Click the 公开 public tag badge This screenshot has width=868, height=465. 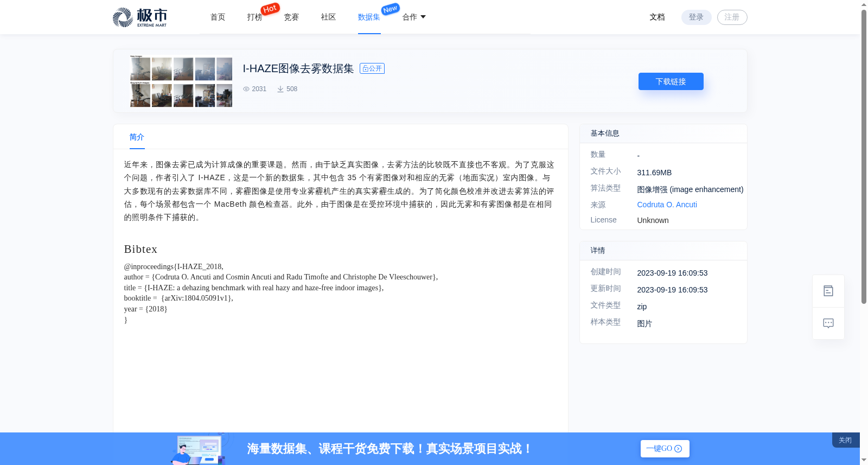[x=372, y=68]
